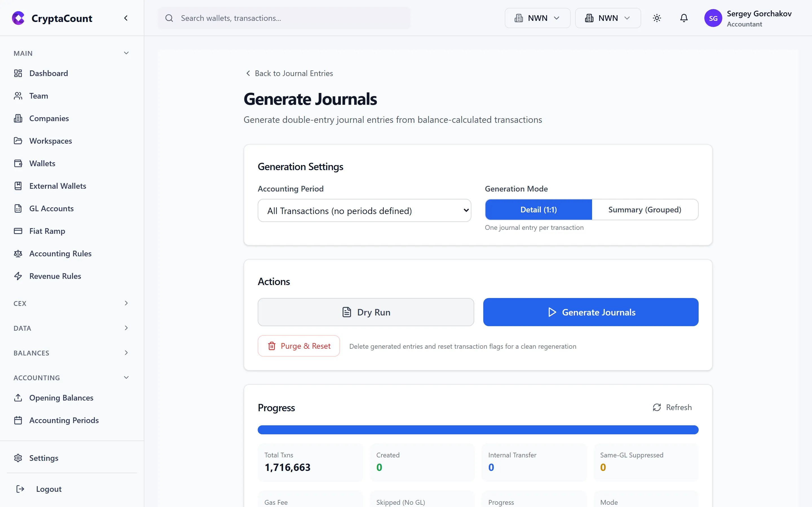Open the Accounting Periods page
Viewport: 812px width, 507px height.
64,420
